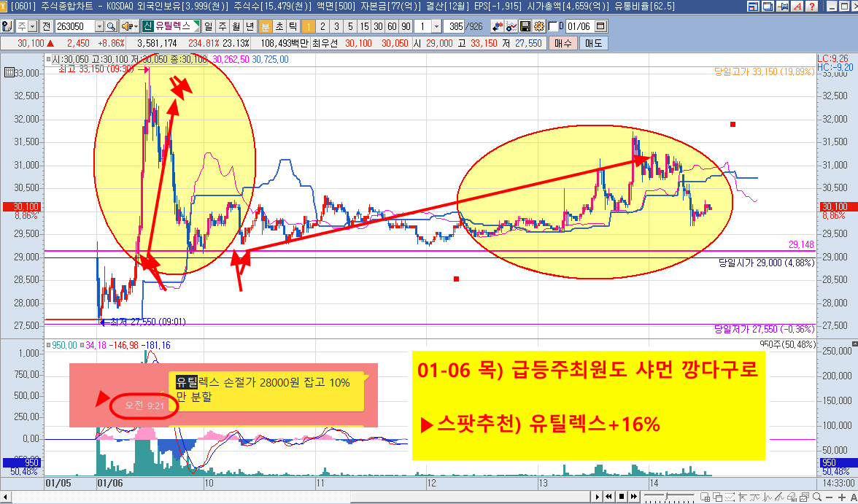
Task: Expand the 주 market type dropdown
Action: pos(33,26)
